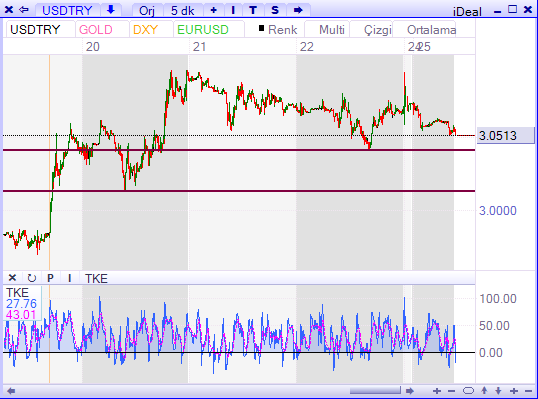
Task: Open the USDTRY symbol selector in the top toolbar
Action: [x=67, y=10]
